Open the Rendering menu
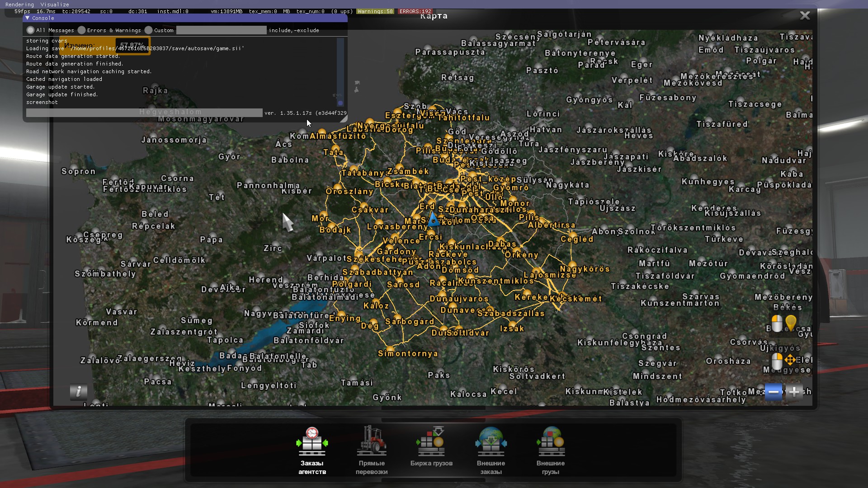This screenshot has width=868, height=488. click(x=19, y=5)
